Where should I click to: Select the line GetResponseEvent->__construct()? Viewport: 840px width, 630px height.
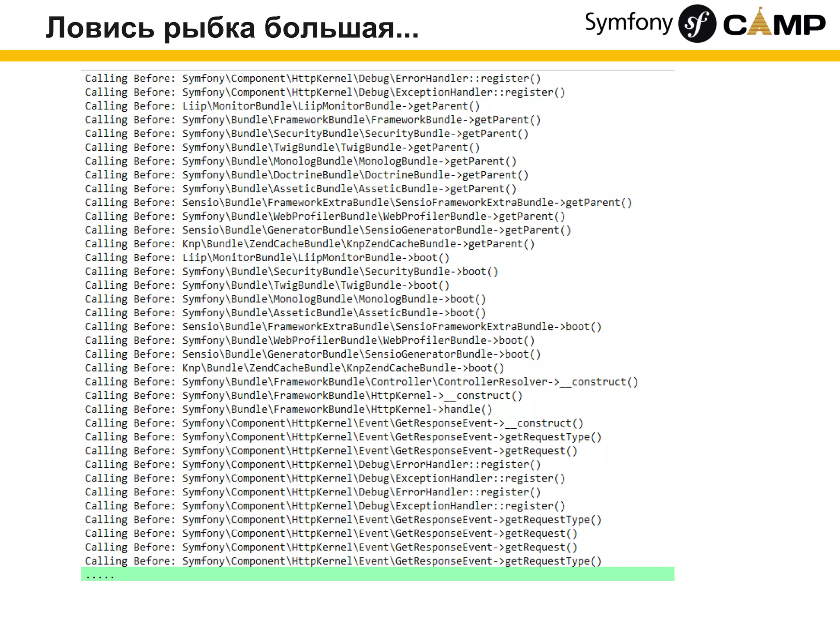[x=334, y=423]
